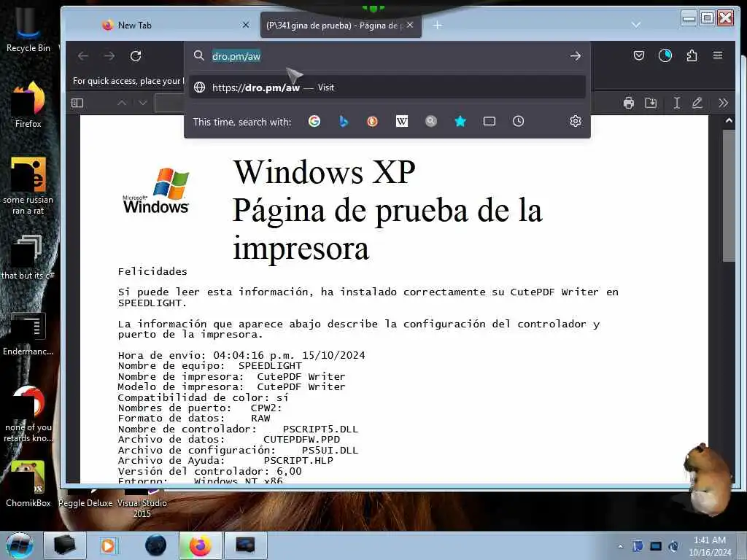Visit the https://dro.pm/aw suggestion
Viewport: 747px width, 560px height.
click(387, 87)
